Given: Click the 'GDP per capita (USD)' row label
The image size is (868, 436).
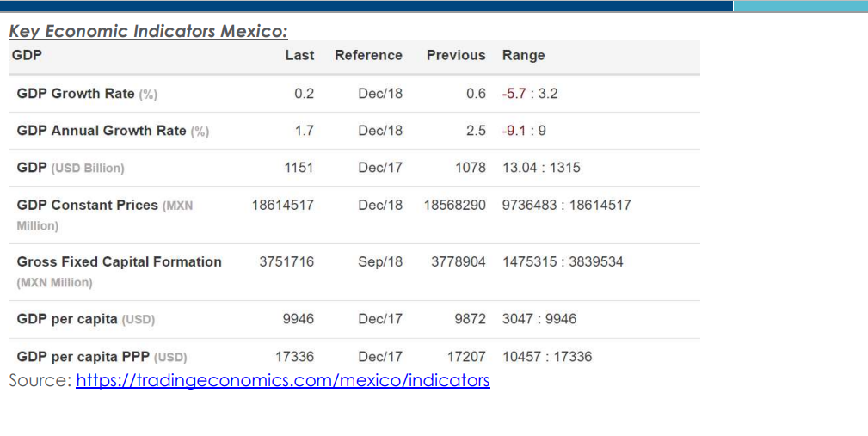Looking at the screenshot, I should 86,319.
